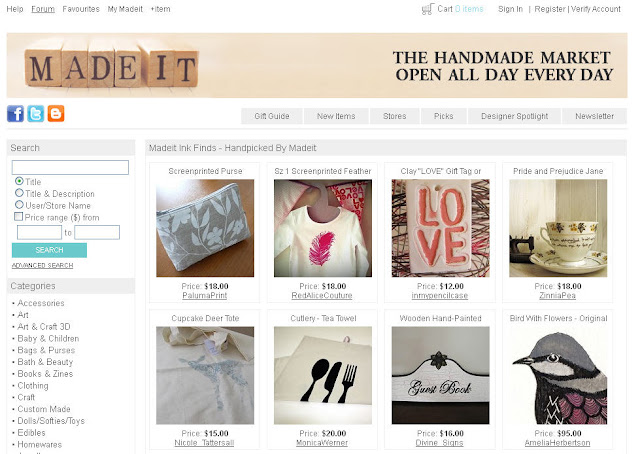Switch to the Designer Spotlight tab
Image resolution: width=640 pixels, height=454 pixels.
(x=514, y=116)
